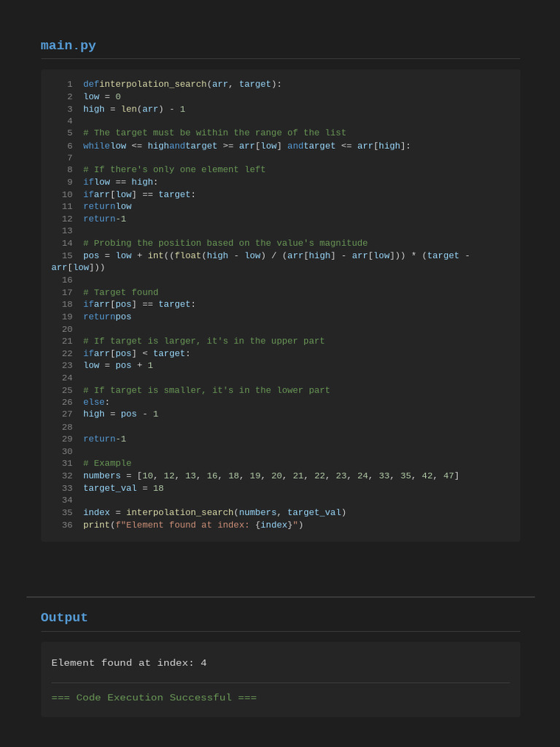Screen dimensions: 560x747
Task: Click comment 'Probing the position based on'
Action: [225, 244]
